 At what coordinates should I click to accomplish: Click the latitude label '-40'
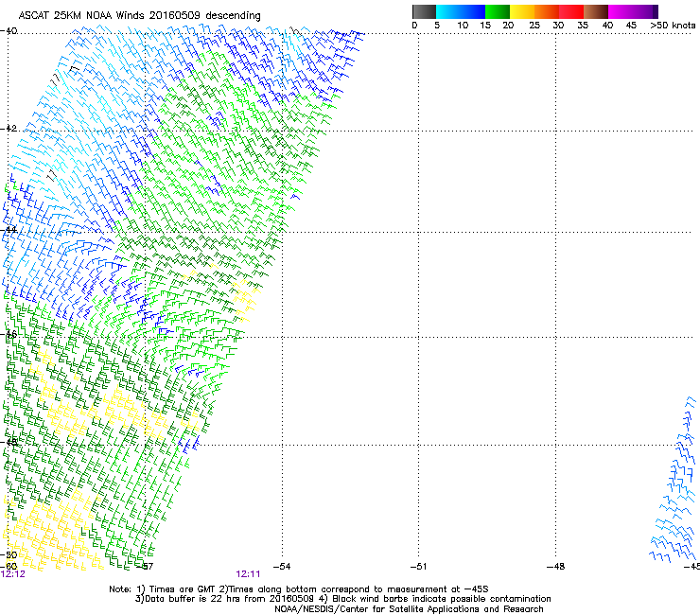(x=9, y=31)
